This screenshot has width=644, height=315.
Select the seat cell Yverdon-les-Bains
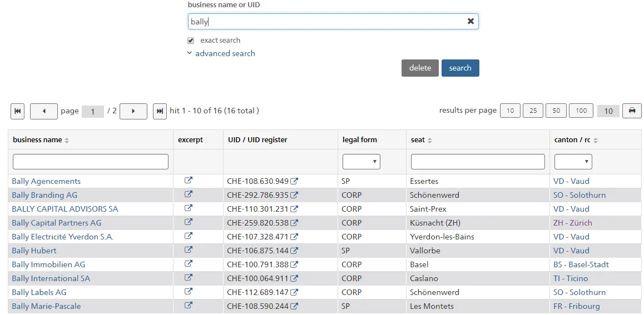(x=442, y=237)
